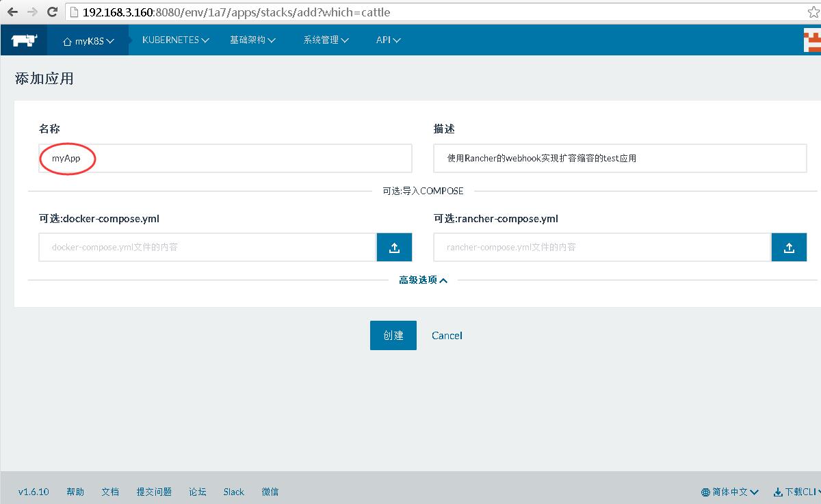This screenshot has height=504, width=821.
Task: Click the 添加应用 page heading
Action: coord(44,79)
